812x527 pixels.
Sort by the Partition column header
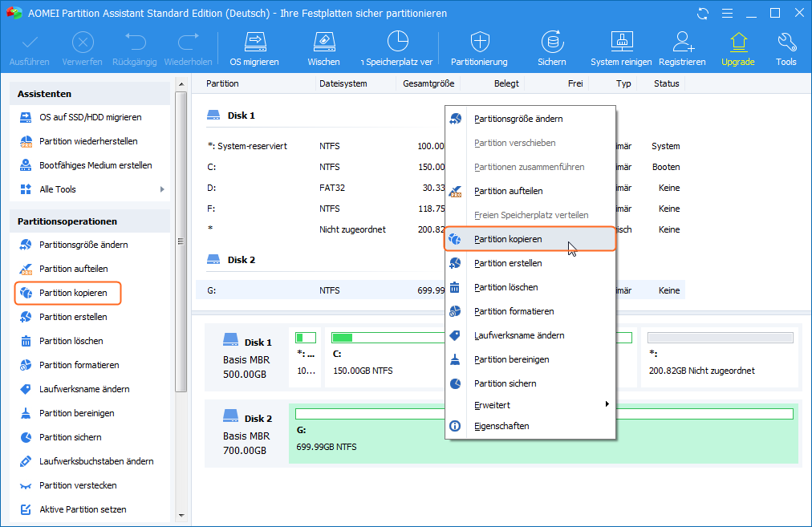click(222, 83)
